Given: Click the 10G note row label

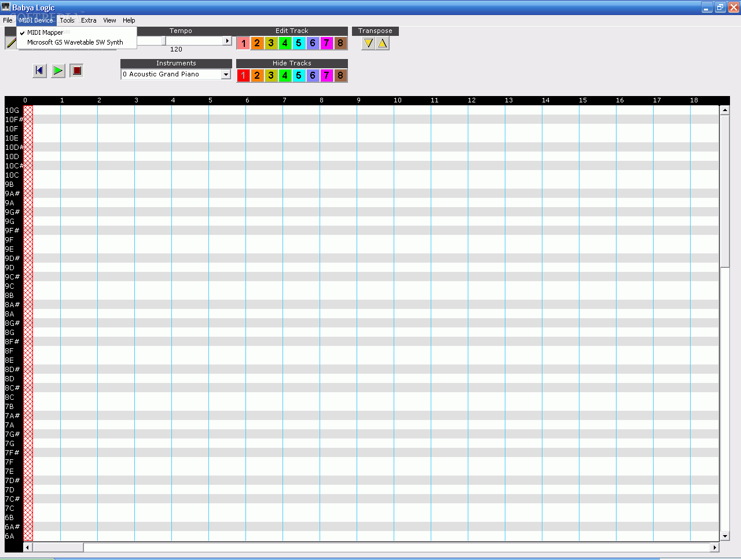Looking at the screenshot, I should [12, 110].
